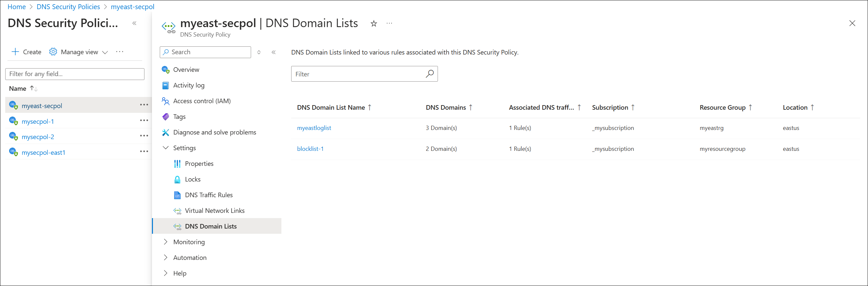Viewport: 868px width, 286px height.
Task: Collapse the resource menu with double chevron
Action: [274, 52]
